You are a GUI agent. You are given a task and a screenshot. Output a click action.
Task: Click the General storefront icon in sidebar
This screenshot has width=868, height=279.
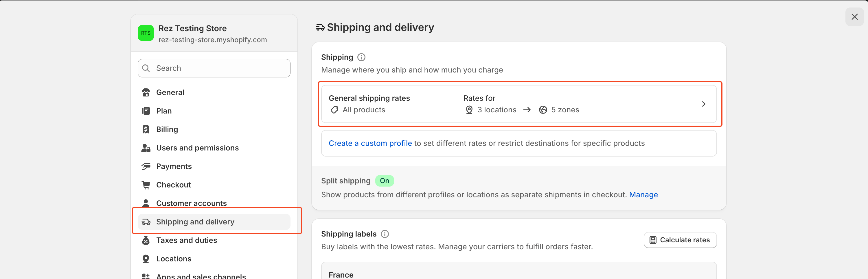point(146,92)
